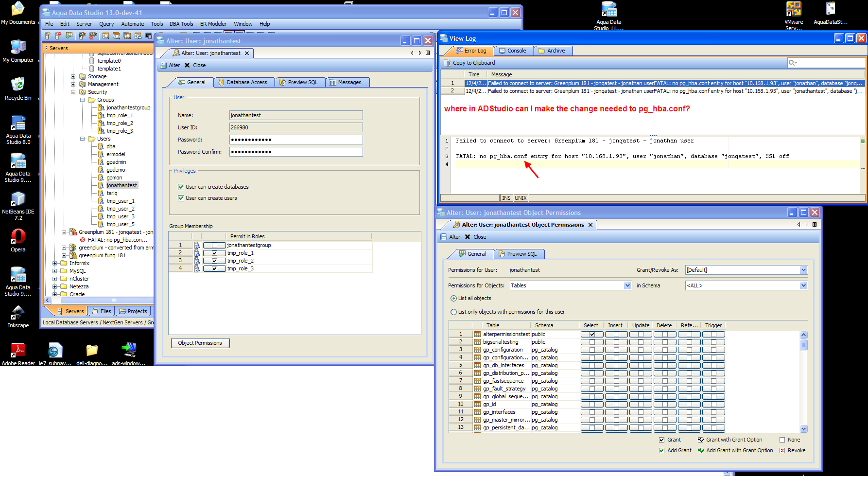Viewport: 868px width, 479px height.
Task: Open the Automate menu
Action: [133, 24]
